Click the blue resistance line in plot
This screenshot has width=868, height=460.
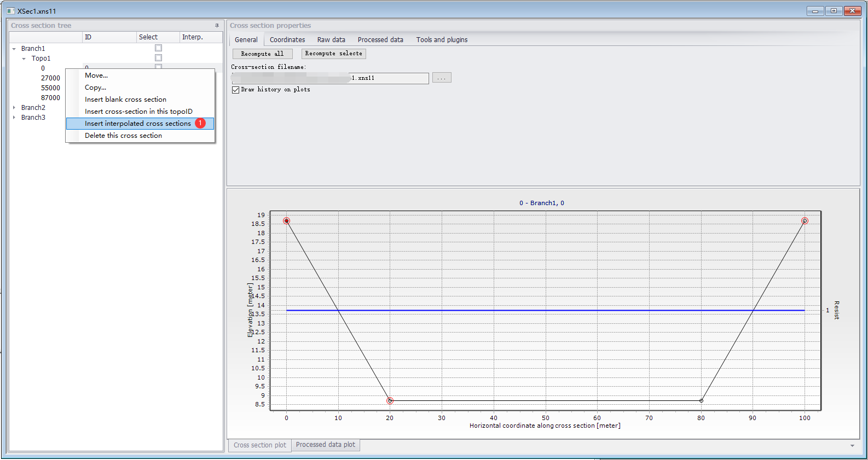[545, 310]
